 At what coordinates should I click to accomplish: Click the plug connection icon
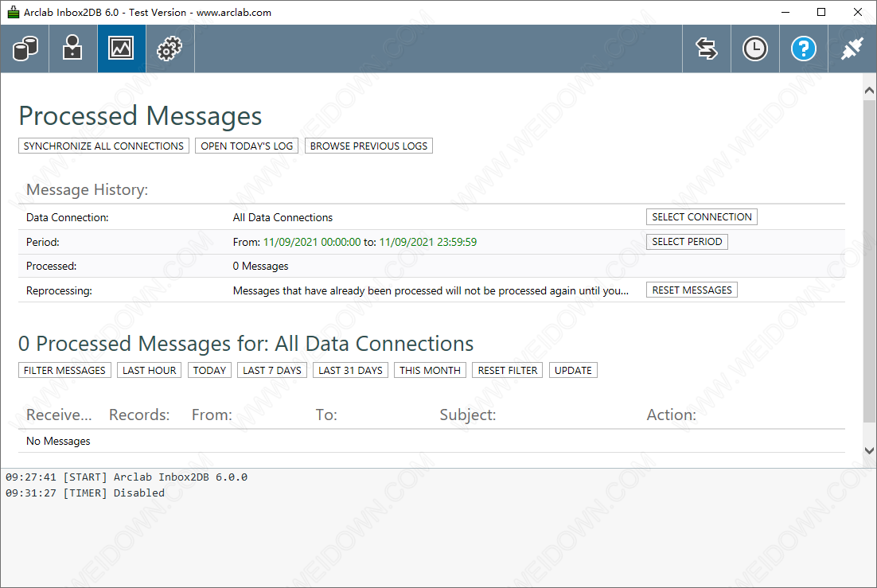coord(852,49)
